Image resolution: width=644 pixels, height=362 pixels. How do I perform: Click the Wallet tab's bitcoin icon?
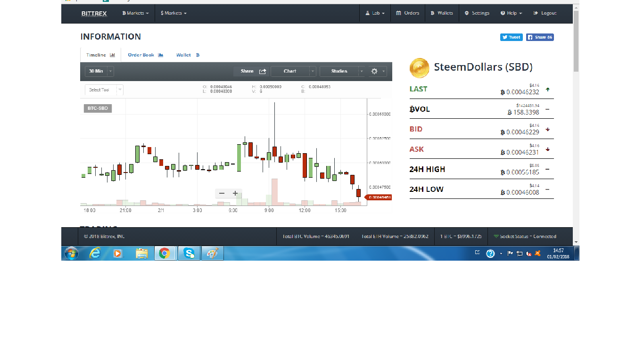[198, 55]
